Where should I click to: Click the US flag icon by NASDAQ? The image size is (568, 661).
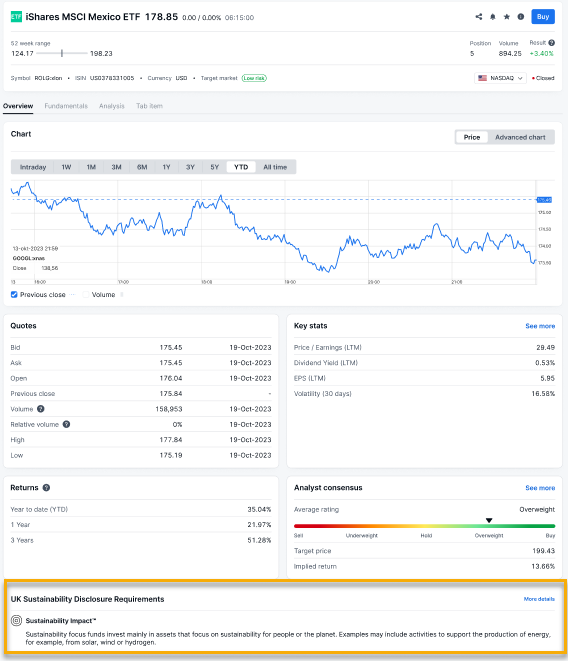[x=482, y=78]
